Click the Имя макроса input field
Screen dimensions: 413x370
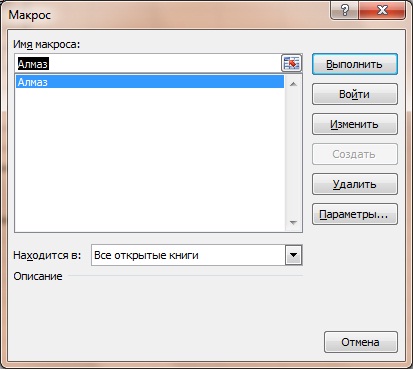[x=148, y=63]
